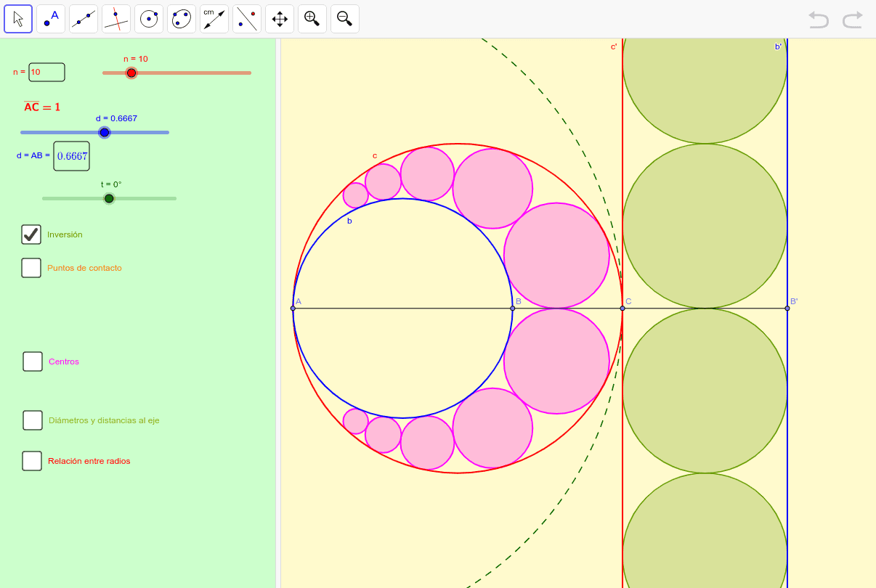Click the red n slider handle
The height and width of the screenshot is (588, 876).
tap(131, 73)
